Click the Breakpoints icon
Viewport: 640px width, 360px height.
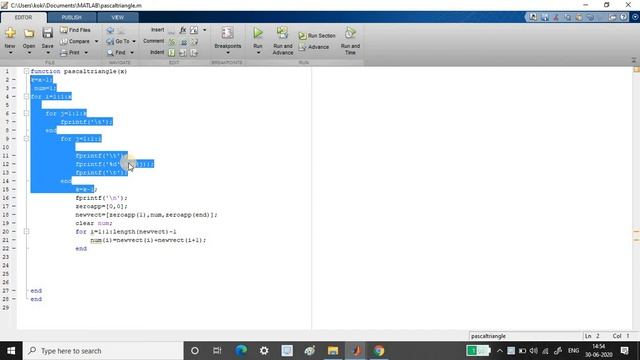tap(227, 33)
